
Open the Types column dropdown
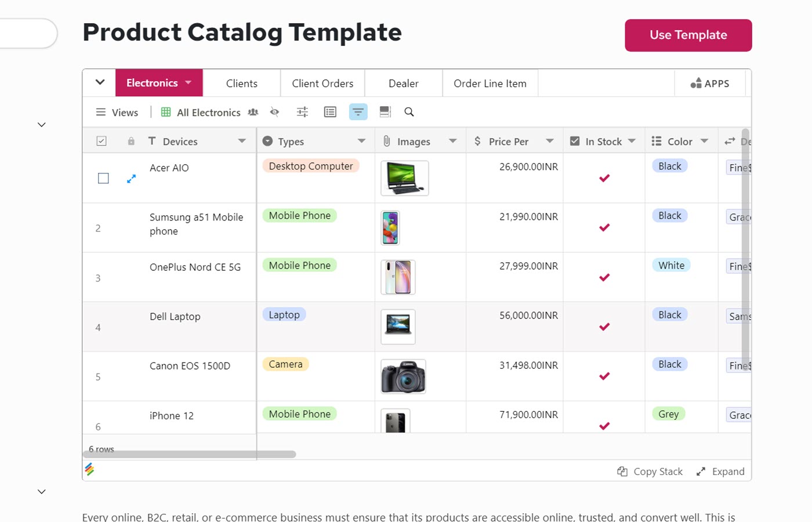click(361, 141)
